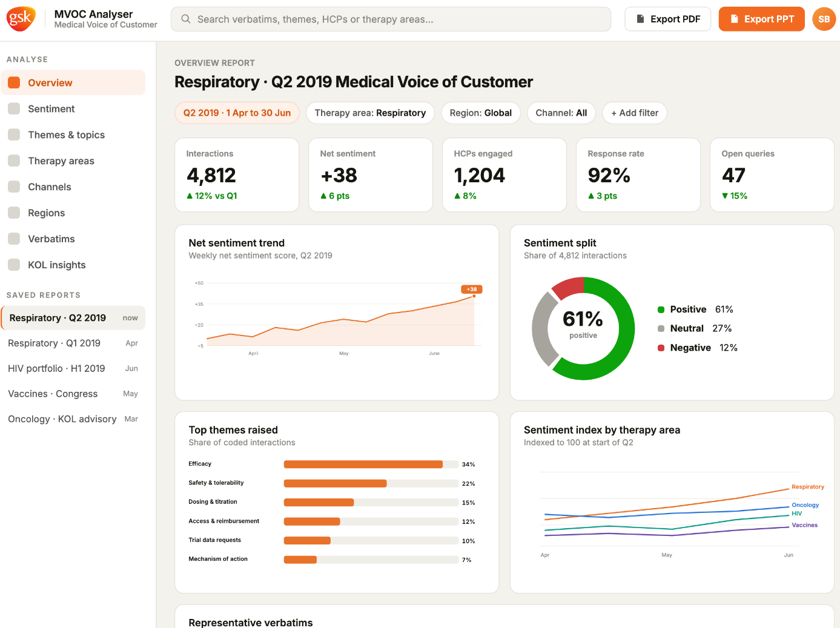
Task: Open the Therapy area: Respiratory filter
Action: pos(370,113)
